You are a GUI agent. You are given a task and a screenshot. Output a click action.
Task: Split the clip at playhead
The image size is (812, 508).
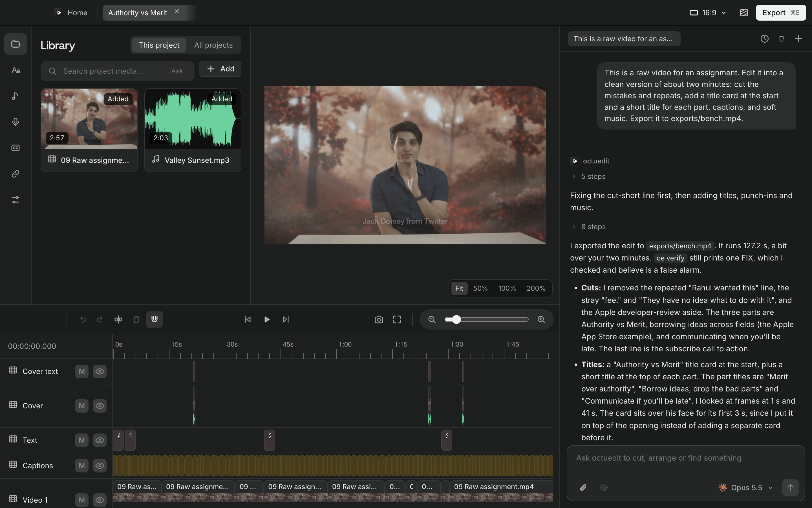[118, 319]
